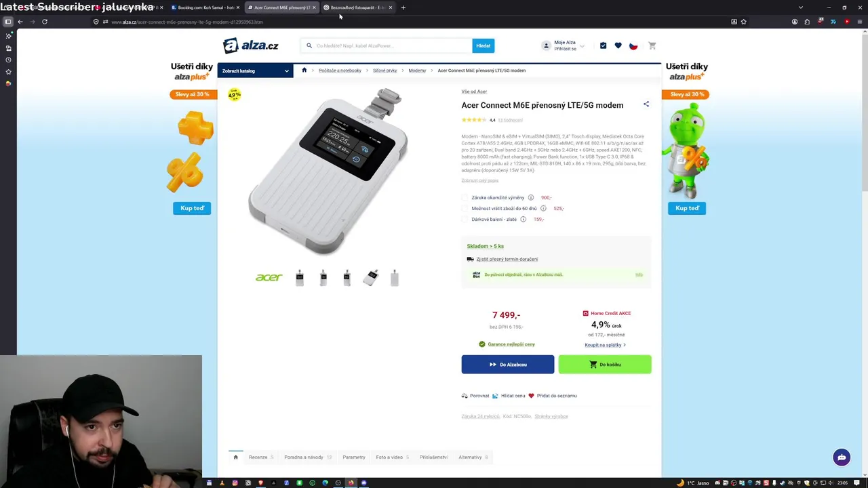The width and height of the screenshot is (868, 488).
Task: Expand the Moje Alza account menu
Action: click(563, 45)
